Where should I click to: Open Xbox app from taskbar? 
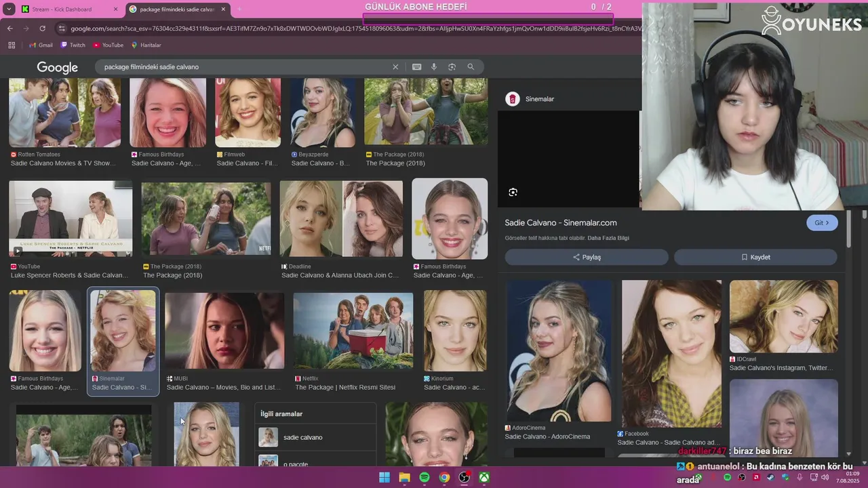485,478
